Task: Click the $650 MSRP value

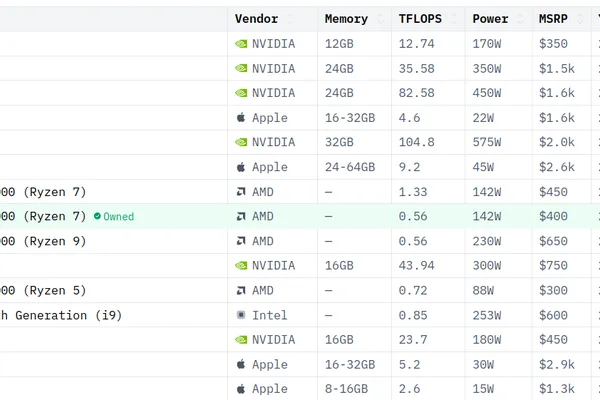Action: tap(553, 241)
